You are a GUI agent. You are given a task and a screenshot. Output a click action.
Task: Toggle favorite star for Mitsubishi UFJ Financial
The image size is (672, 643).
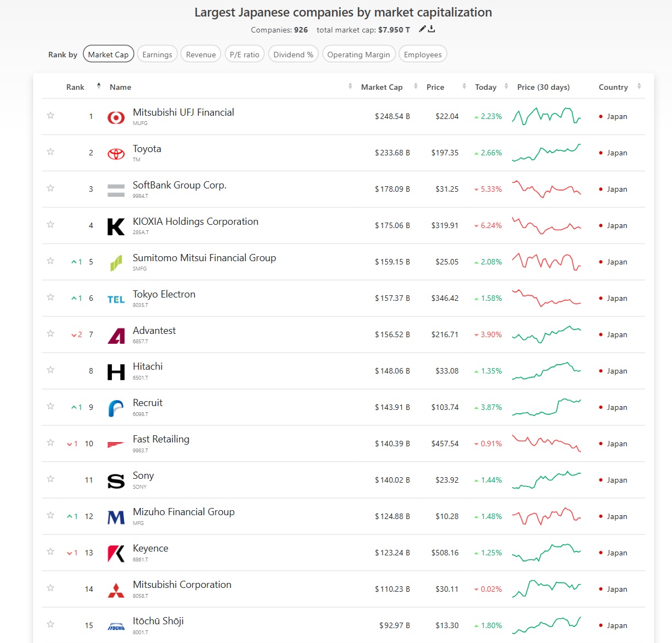point(51,115)
